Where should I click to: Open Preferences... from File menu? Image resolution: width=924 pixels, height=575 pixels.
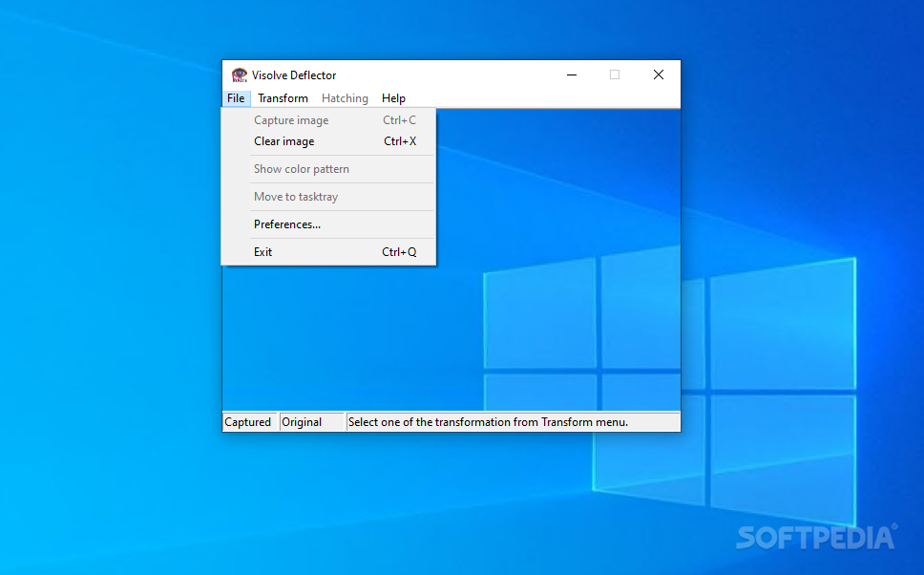(328, 224)
